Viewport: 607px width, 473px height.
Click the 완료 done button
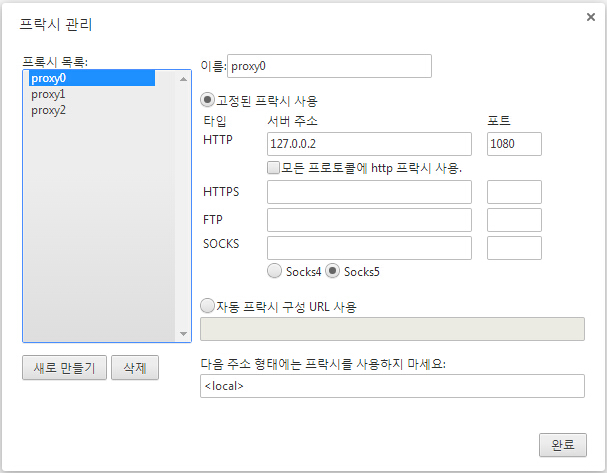coord(562,445)
